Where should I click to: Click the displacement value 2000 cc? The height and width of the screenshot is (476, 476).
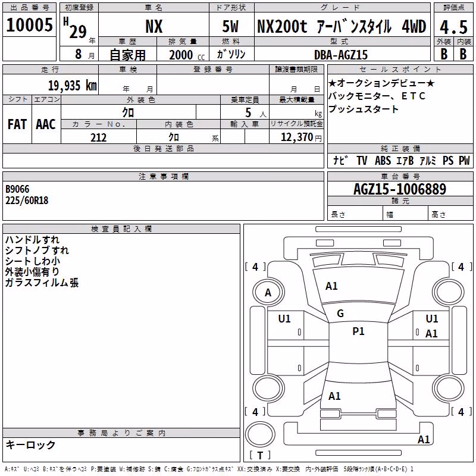(187, 55)
